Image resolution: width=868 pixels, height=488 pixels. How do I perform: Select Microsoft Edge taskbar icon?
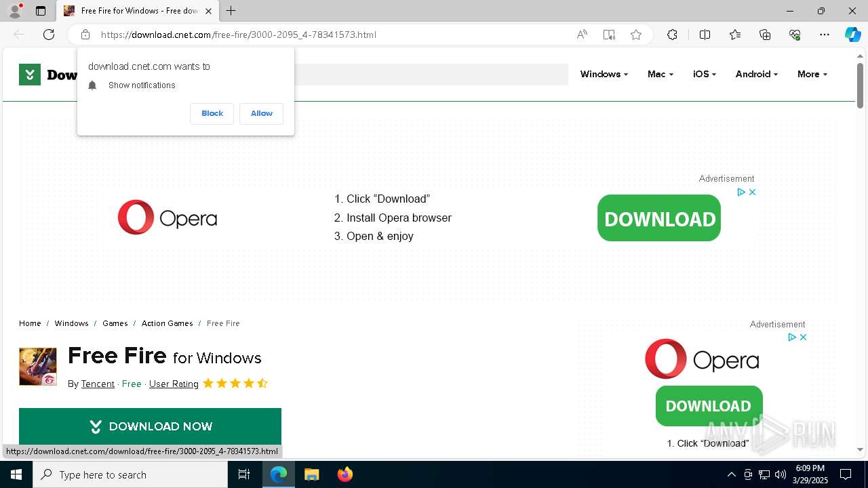[279, 474]
